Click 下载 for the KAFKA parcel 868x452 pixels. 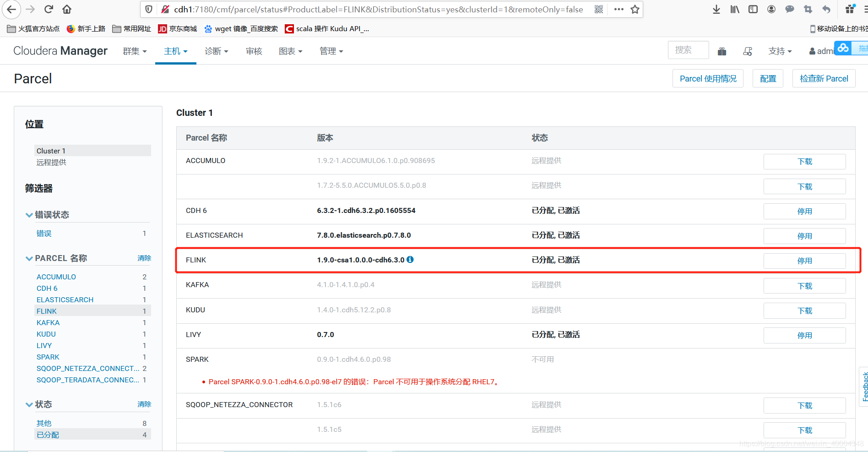point(804,286)
